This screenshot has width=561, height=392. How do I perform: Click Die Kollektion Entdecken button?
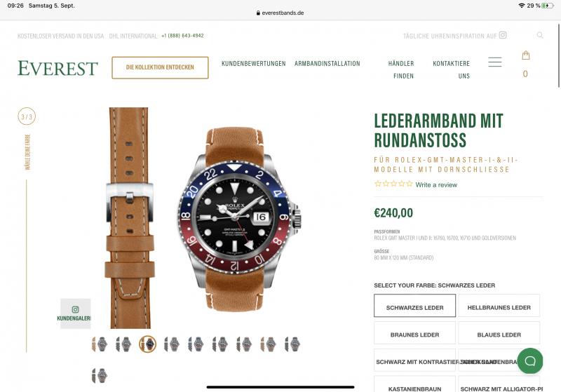tap(160, 67)
